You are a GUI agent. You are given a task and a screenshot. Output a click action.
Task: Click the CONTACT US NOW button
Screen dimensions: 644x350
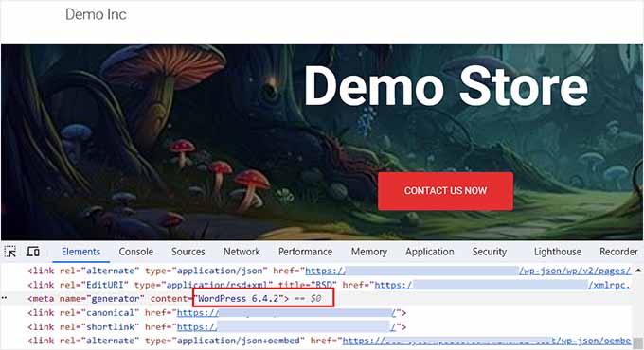coord(445,191)
